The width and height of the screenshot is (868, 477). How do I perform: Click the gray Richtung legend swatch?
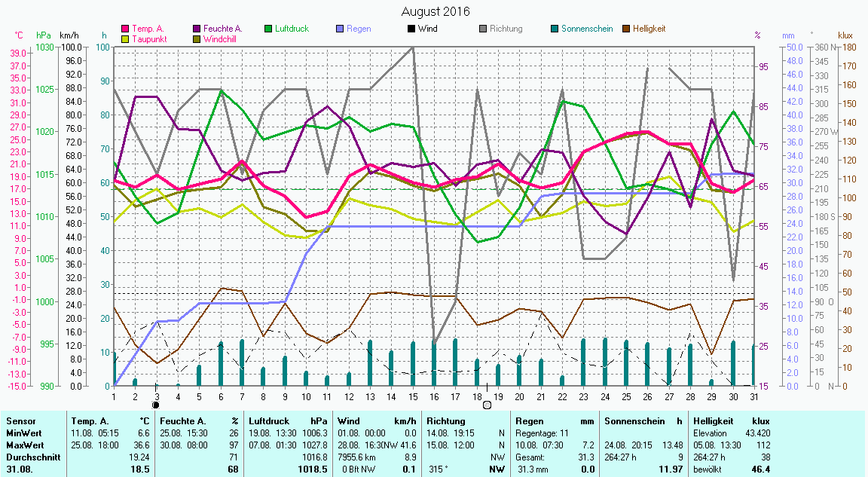coord(483,29)
